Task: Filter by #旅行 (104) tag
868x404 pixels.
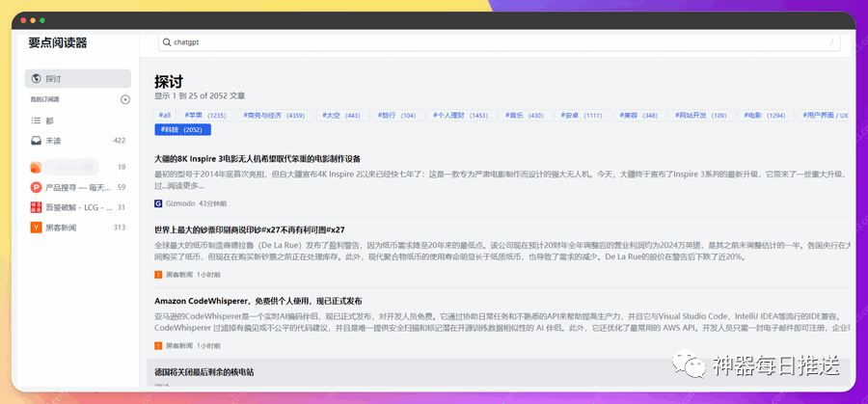Action: point(397,115)
